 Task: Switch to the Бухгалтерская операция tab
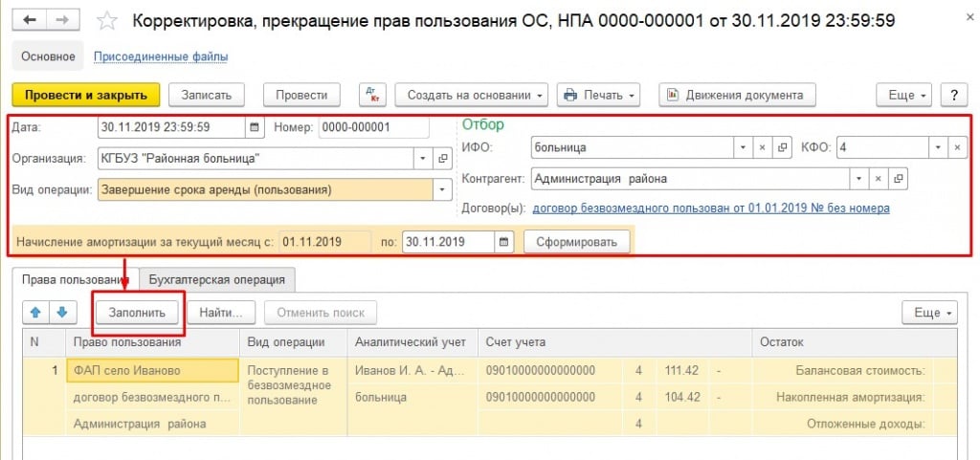point(216,279)
